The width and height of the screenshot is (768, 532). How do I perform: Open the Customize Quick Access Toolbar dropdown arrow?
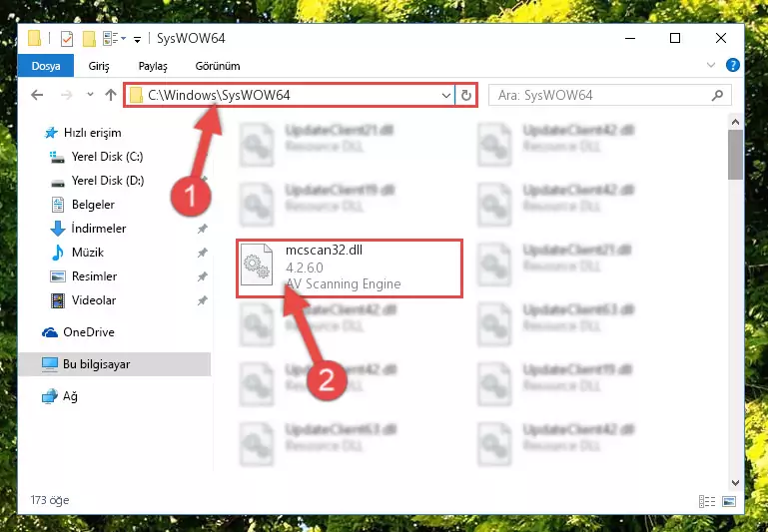point(138,39)
